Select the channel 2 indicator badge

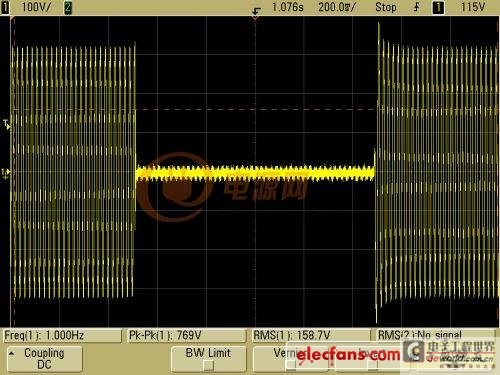click(x=68, y=7)
